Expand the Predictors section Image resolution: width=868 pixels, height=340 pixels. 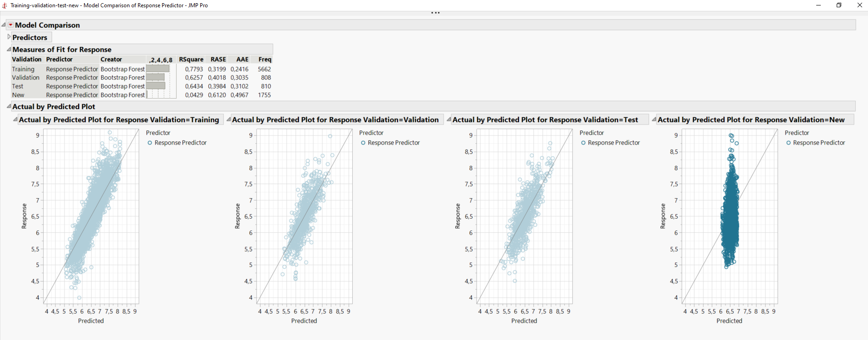(9, 37)
